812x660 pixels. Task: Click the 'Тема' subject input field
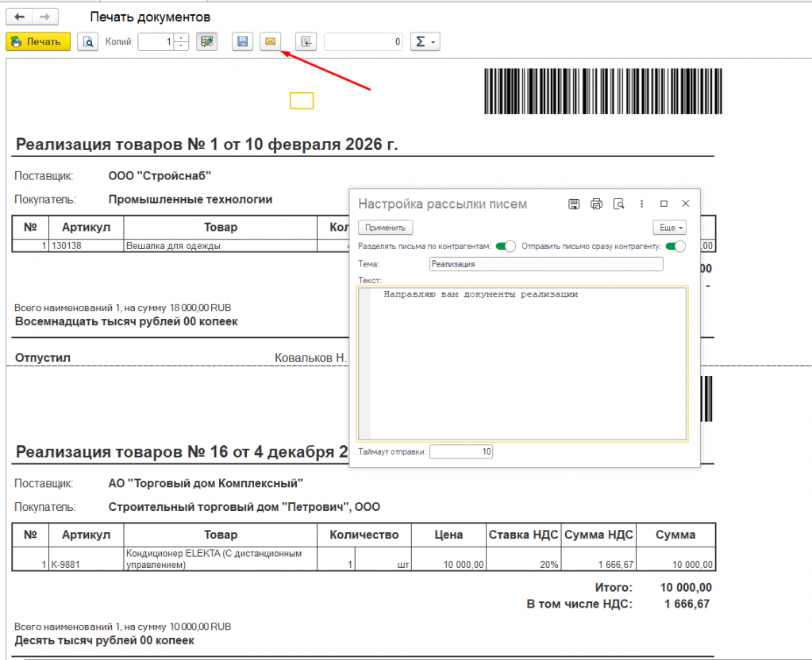(x=545, y=264)
